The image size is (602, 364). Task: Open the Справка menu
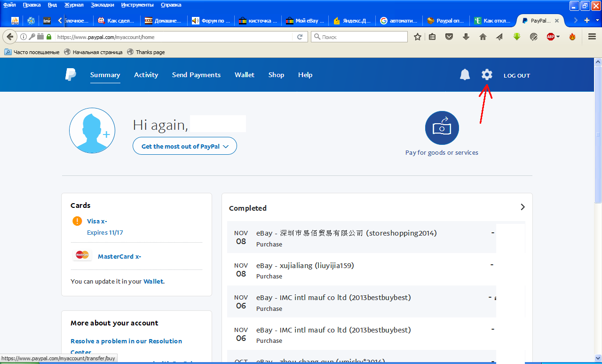click(170, 5)
